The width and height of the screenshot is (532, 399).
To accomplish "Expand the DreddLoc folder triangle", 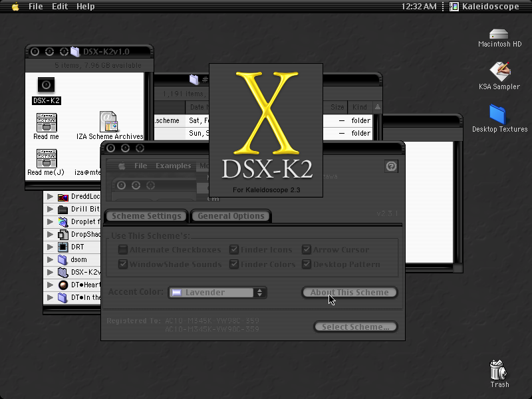I will 50,196.
